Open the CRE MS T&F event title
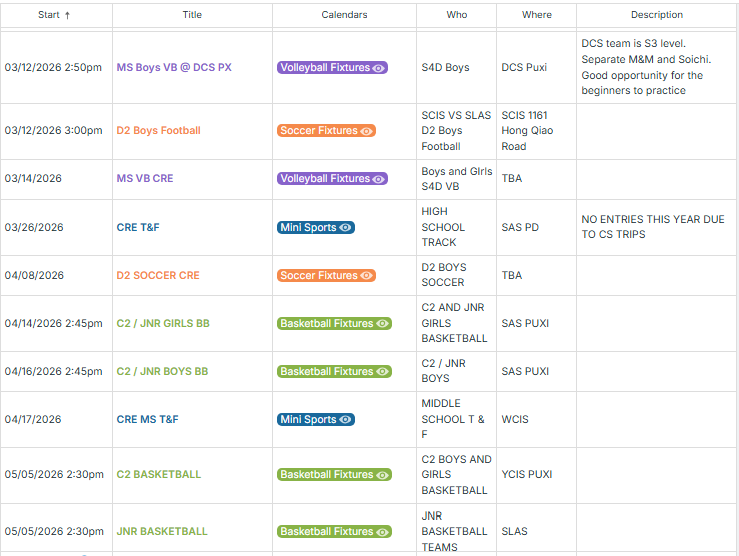Screen dimensions: 739x556 pyautogui.click(x=147, y=420)
